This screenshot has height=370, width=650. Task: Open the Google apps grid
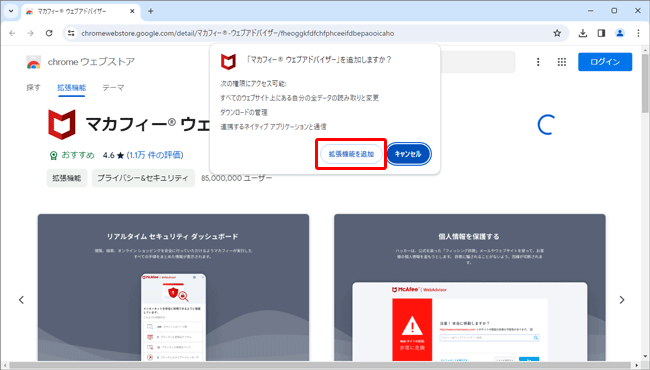[562, 62]
